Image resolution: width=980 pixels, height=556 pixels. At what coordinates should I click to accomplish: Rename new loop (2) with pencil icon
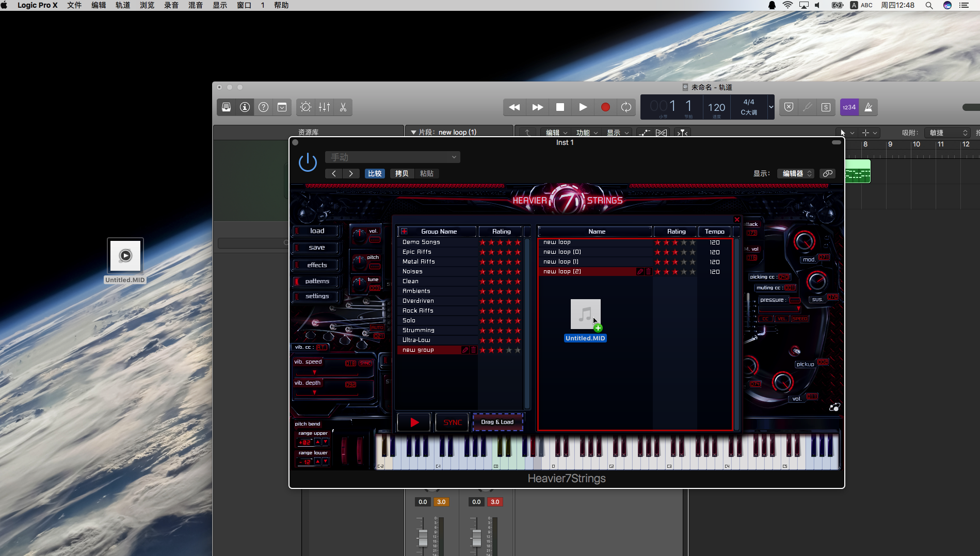640,272
